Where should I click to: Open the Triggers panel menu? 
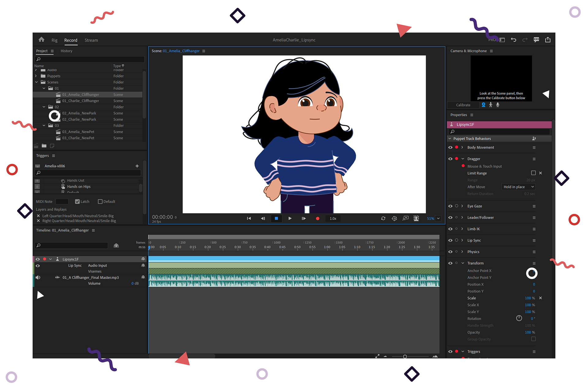[x=54, y=156]
